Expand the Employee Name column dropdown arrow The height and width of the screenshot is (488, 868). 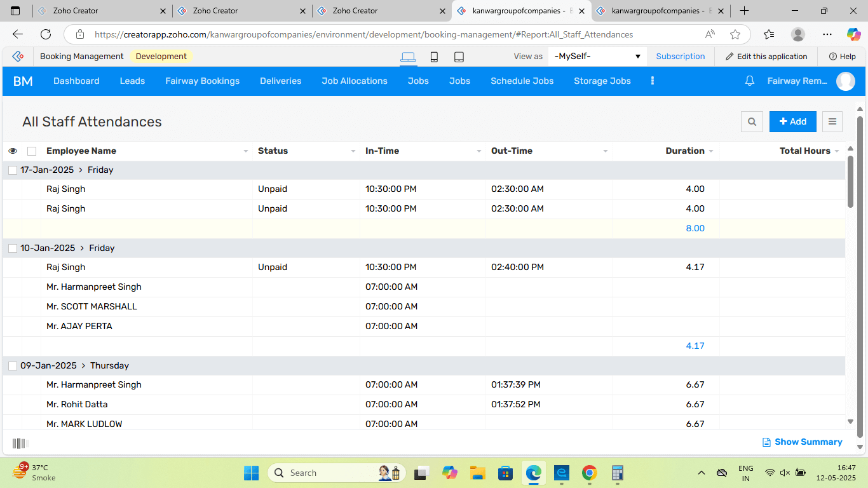[246, 151]
